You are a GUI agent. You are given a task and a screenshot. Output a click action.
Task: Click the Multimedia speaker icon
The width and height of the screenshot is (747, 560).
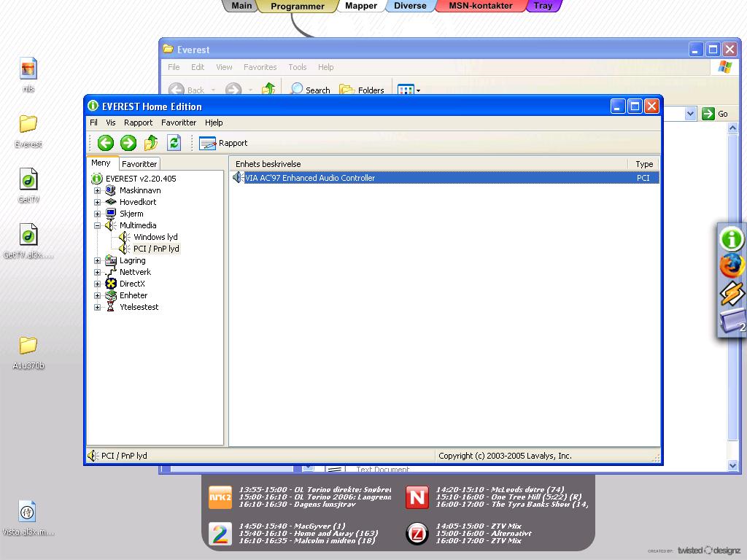coord(111,225)
